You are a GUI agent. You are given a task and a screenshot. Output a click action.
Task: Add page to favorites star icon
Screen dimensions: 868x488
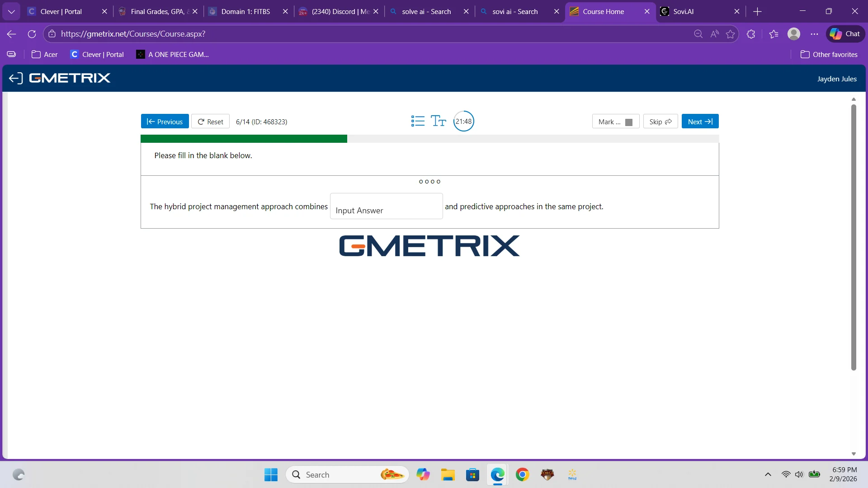(731, 34)
